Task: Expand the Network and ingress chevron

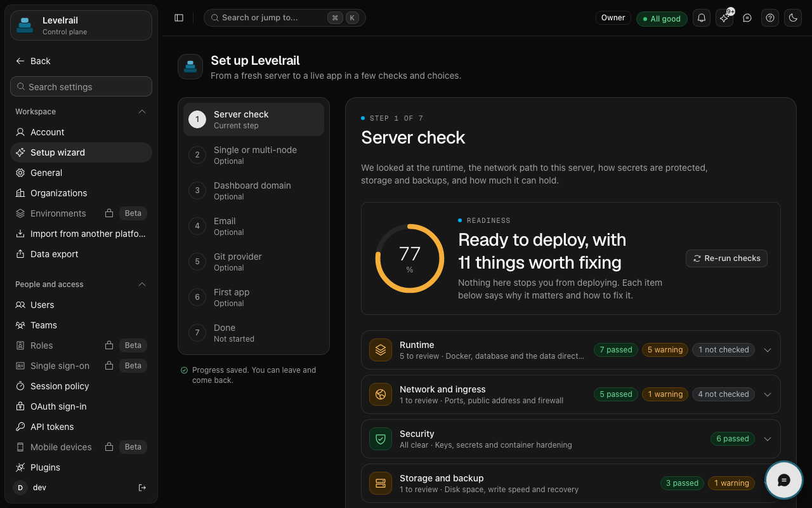Action: pyautogui.click(x=768, y=394)
